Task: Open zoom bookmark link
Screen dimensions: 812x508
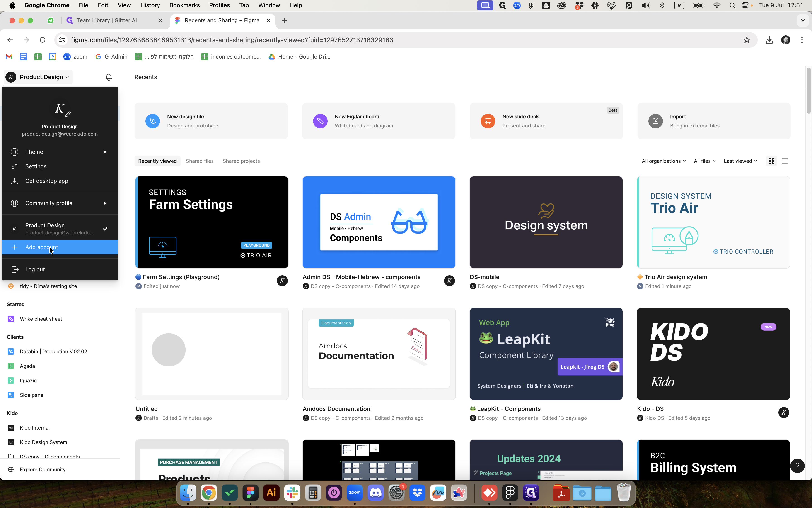Action: (x=75, y=56)
